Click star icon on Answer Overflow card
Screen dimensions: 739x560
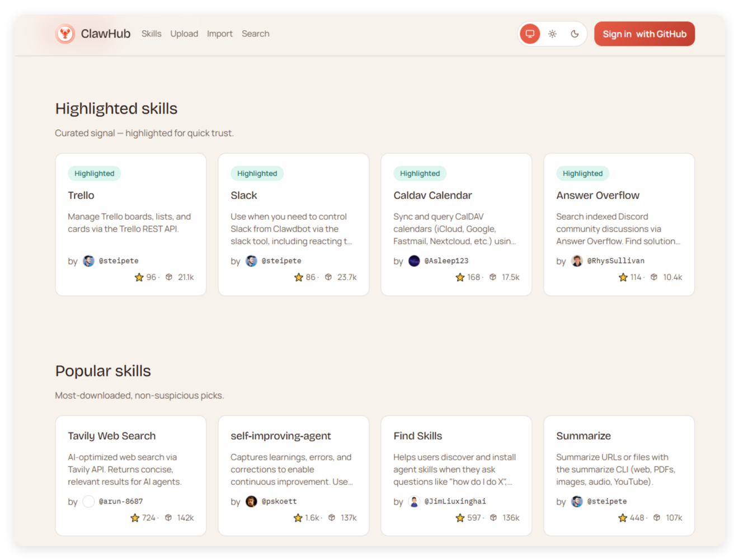tap(623, 277)
